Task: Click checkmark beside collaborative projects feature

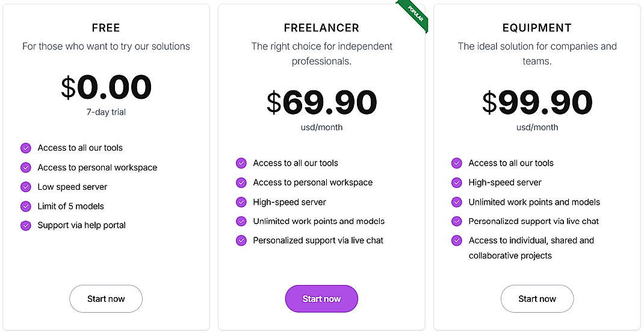Action: pyautogui.click(x=457, y=240)
